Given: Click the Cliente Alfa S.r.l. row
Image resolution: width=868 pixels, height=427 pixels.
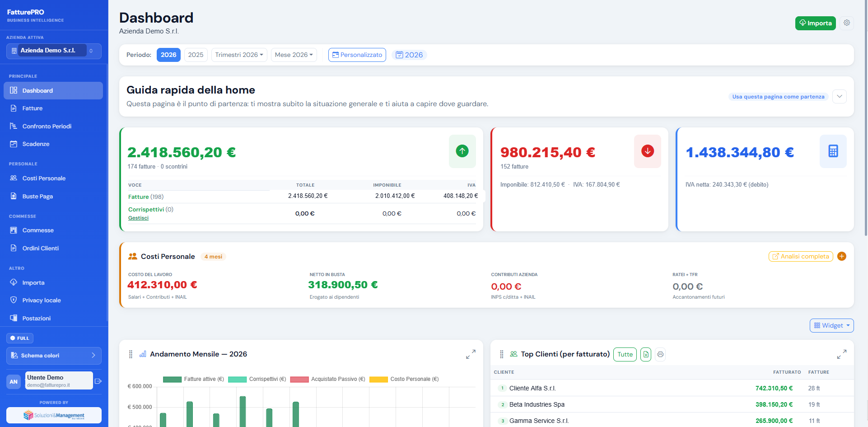Looking at the screenshot, I should click(x=672, y=388).
